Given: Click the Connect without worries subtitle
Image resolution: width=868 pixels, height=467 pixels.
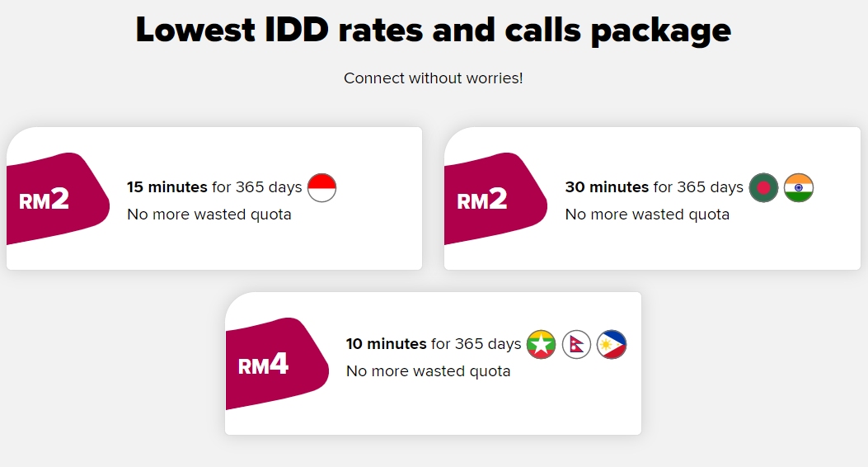Looking at the screenshot, I should tap(434, 78).
